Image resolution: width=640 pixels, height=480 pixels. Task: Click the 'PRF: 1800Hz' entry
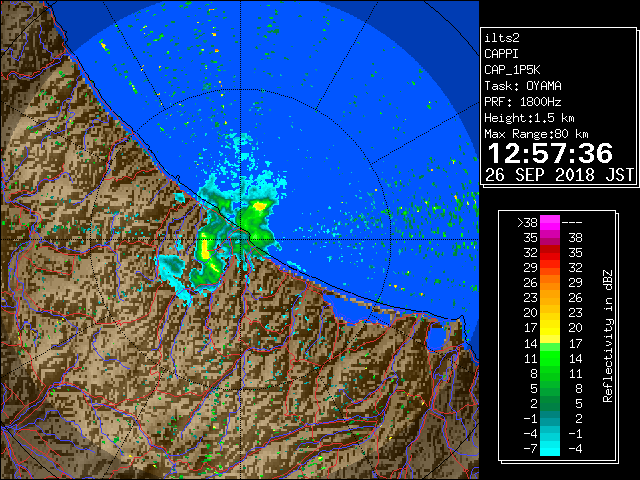(522, 102)
